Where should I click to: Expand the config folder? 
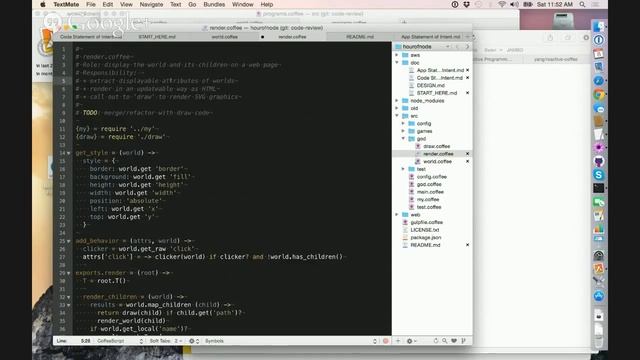coord(403,123)
